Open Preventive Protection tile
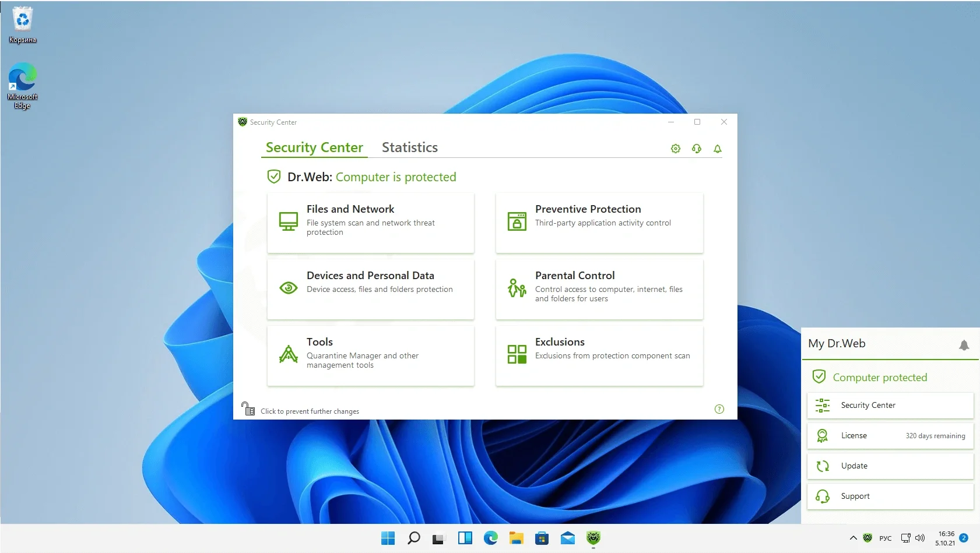 pos(599,223)
